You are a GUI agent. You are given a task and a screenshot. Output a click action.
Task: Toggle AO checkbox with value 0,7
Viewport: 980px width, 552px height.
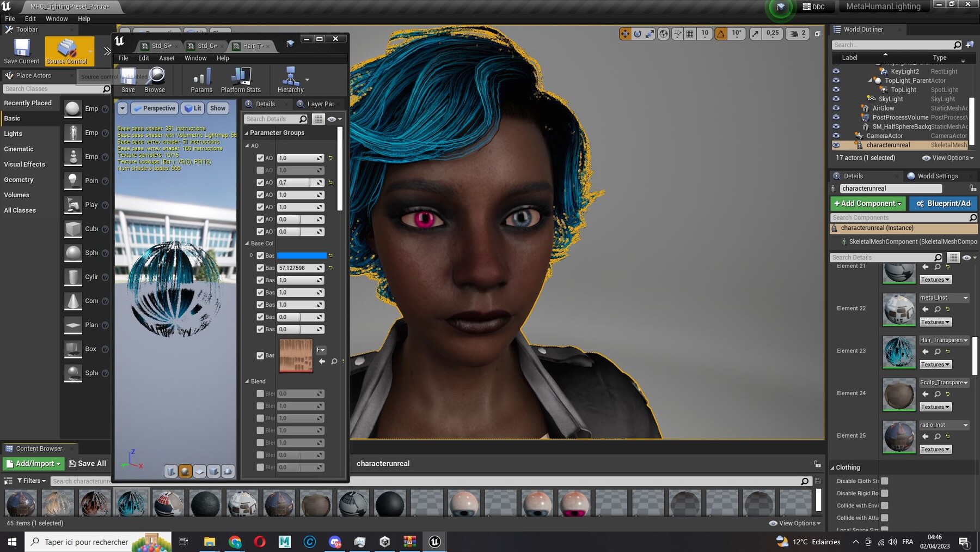pos(260,183)
